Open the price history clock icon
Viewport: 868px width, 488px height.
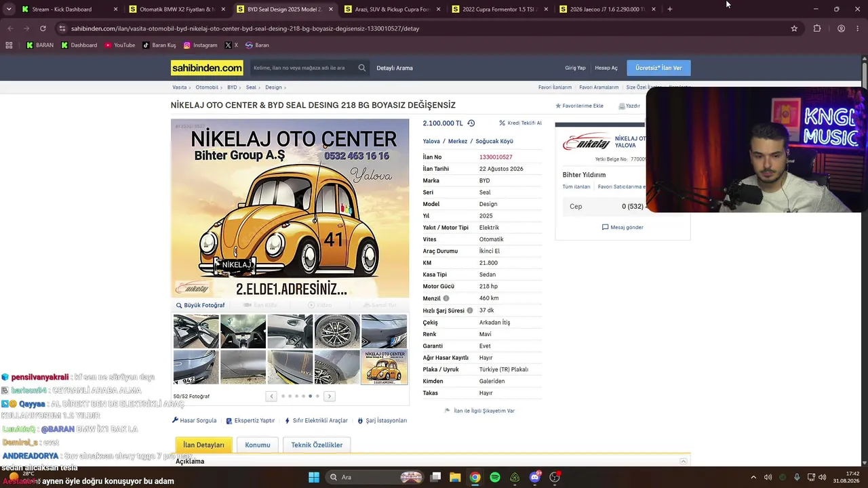tap(471, 123)
